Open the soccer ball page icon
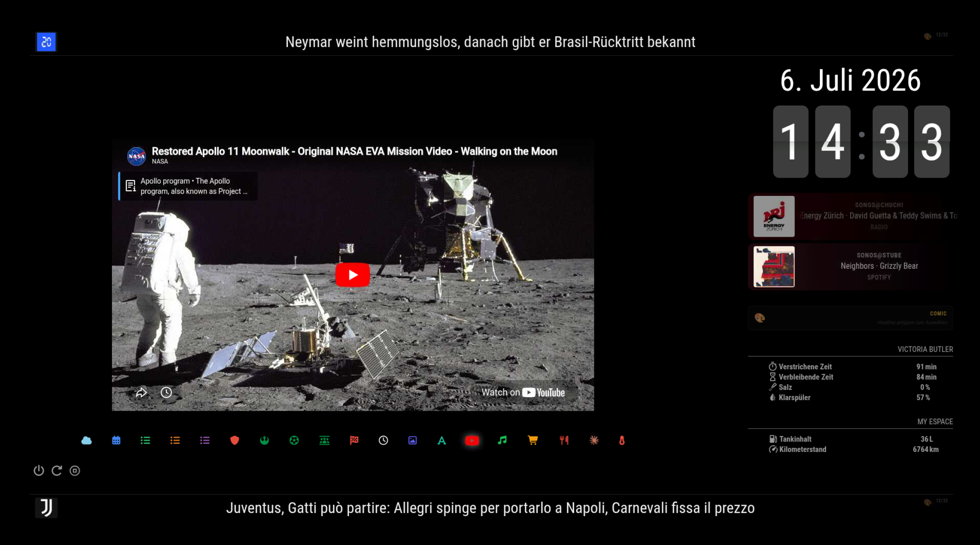The width and height of the screenshot is (980, 545). pyautogui.click(x=294, y=440)
